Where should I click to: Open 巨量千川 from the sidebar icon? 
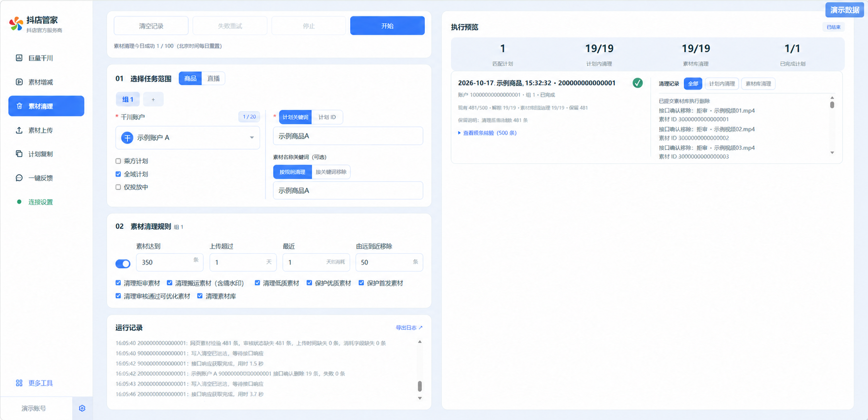pyautogui.click(x=19, y=58)
